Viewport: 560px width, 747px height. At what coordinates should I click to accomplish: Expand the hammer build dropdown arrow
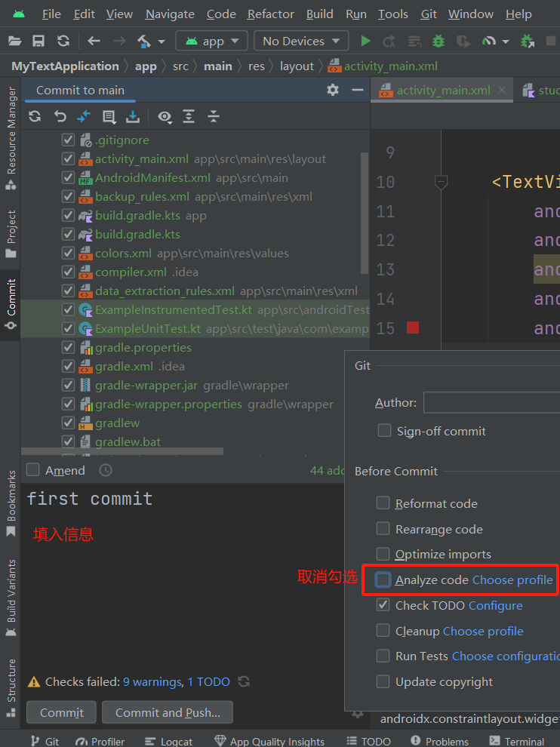click(162, 42)
